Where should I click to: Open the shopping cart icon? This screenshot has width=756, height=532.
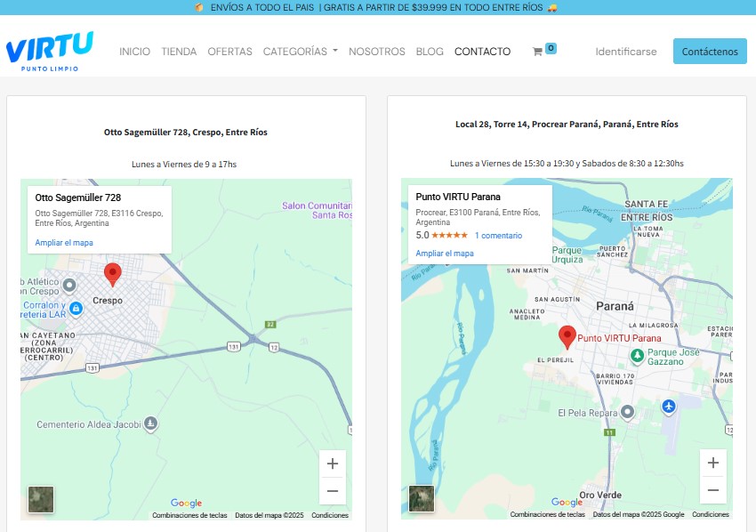537,52
